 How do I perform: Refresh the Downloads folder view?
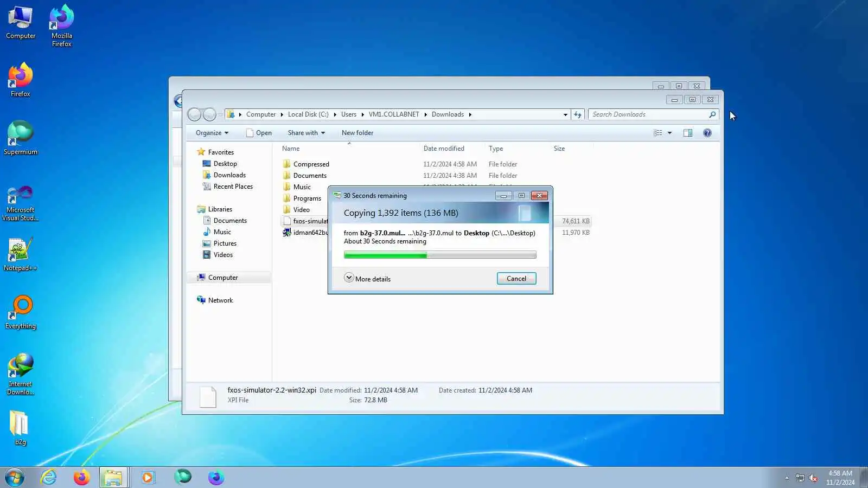pos(578,114)
